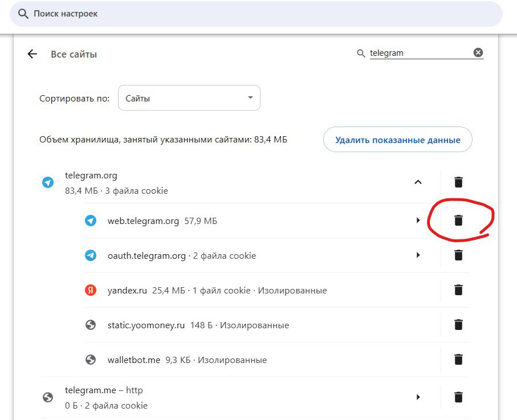This screenshot has height=420, width=517.
Task: Click the storage total 83,4 МБ text
Action: pos(163,140)
